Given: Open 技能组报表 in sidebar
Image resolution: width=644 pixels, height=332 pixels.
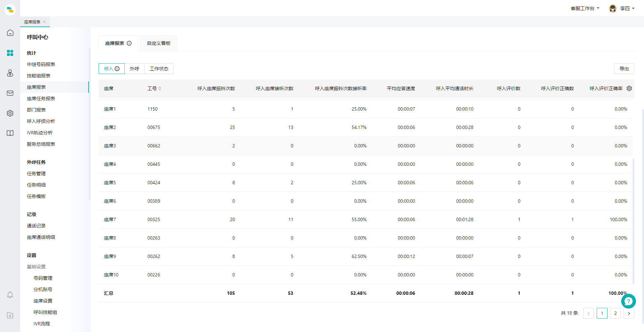Looking at the screenshot, I should [x=39, y=76].
